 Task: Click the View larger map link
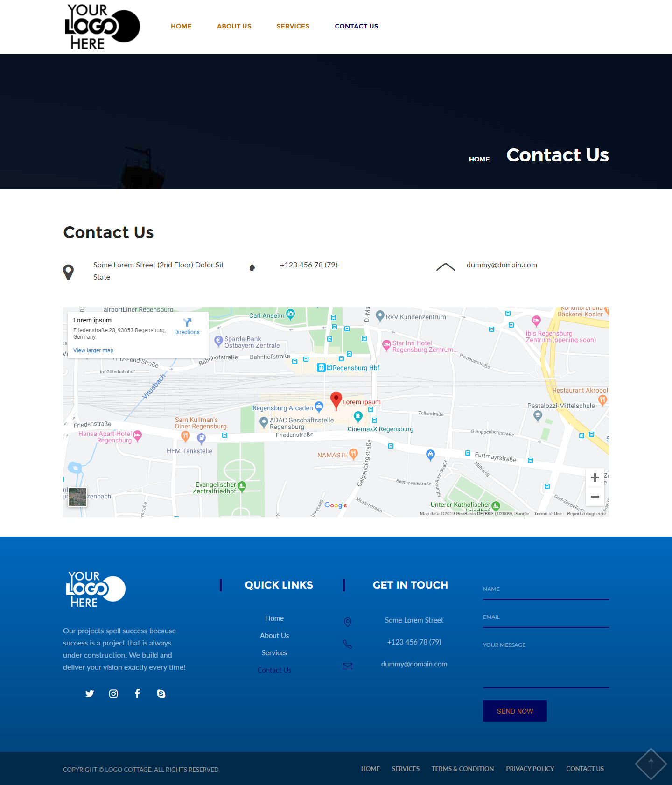click(x=93, y=350)
